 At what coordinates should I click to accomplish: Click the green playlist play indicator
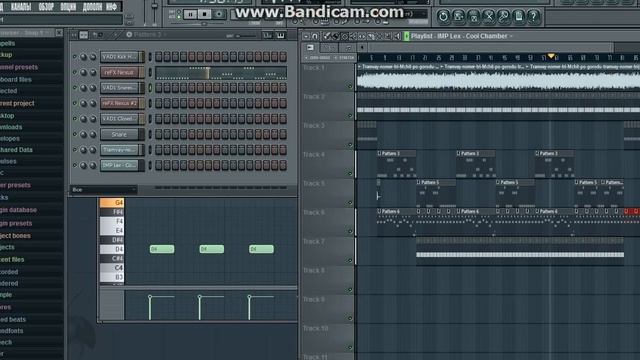[407, 36]
